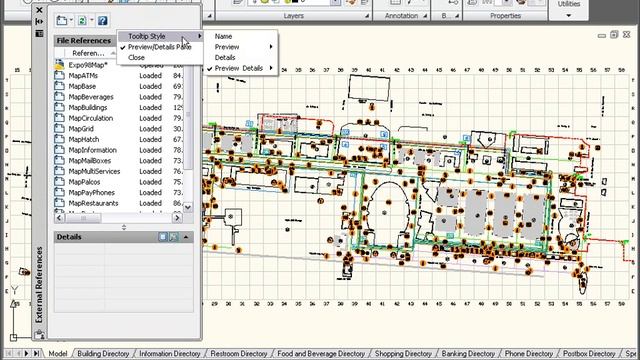Open the Properties ribbon panel title
Viewport: 640px width, 360px height.
point(505,16)
